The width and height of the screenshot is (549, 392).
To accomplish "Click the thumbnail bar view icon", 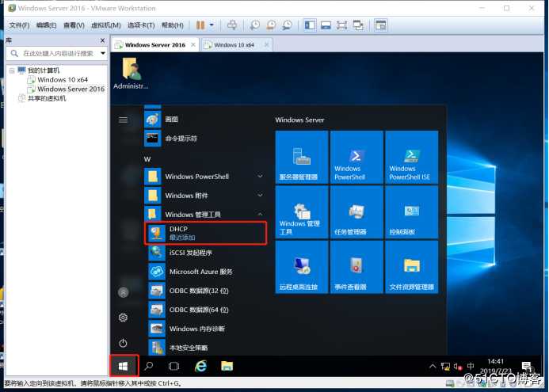I will [326, 25].
